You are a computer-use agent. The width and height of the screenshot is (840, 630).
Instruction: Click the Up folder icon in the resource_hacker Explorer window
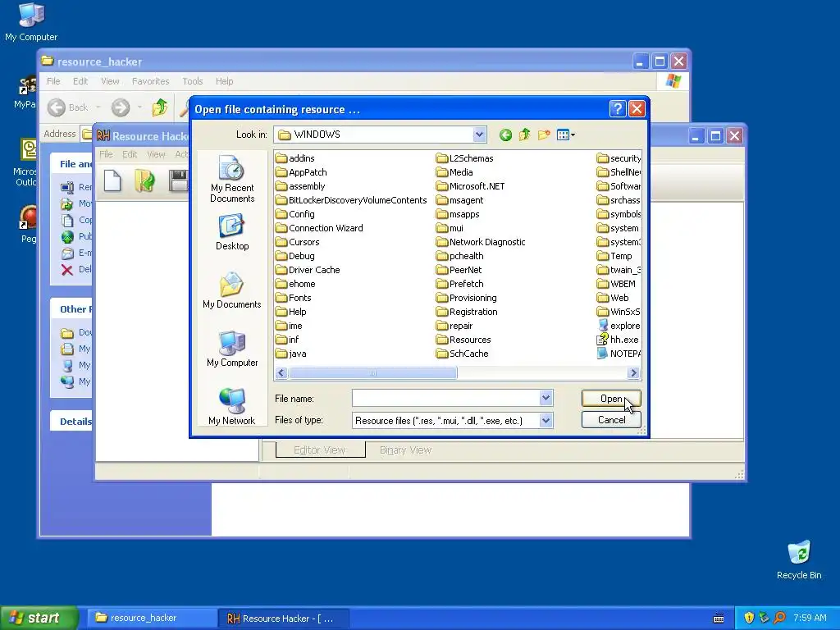coord(160,107)
